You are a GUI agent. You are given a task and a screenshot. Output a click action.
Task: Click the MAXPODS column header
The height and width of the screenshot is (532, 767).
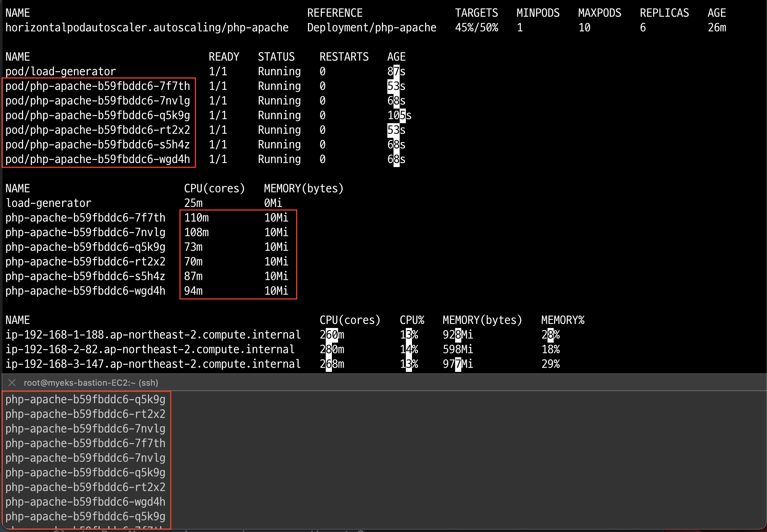[600, 13]
